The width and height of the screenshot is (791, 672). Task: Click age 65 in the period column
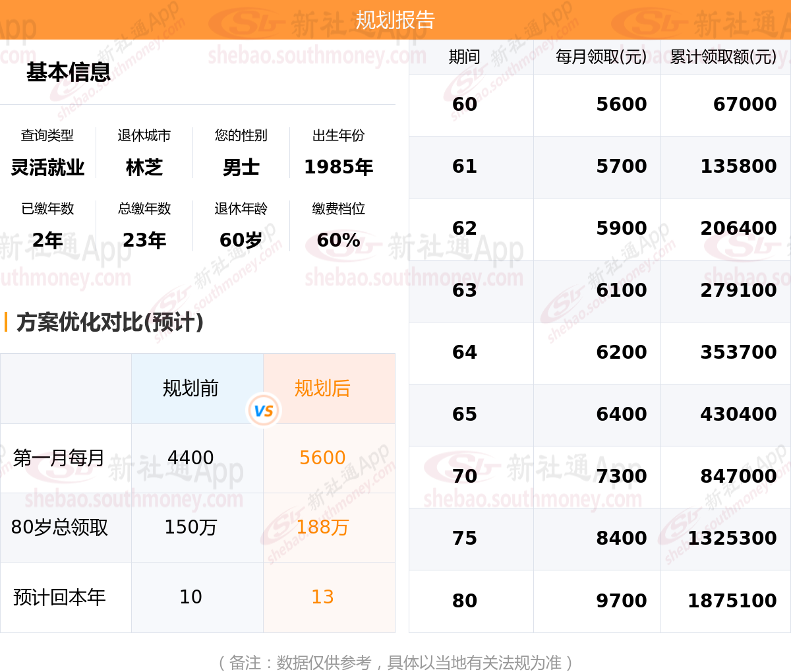click(x=465, y=414)
